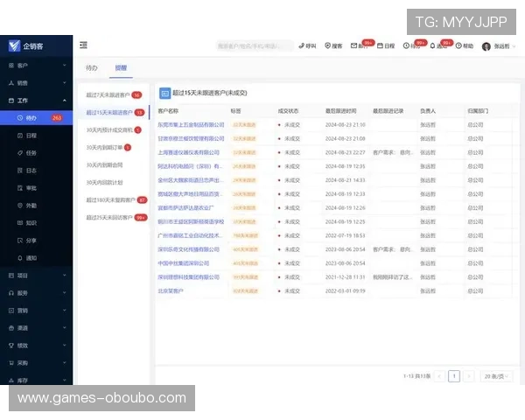Open 日程 calendar icon in the top bar

[x=380, y=45]
